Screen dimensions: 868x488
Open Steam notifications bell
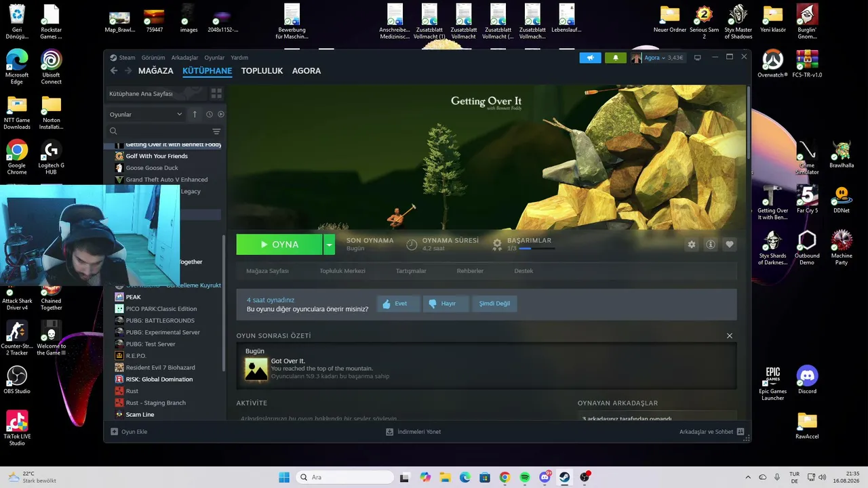click(x=615, y=58)
